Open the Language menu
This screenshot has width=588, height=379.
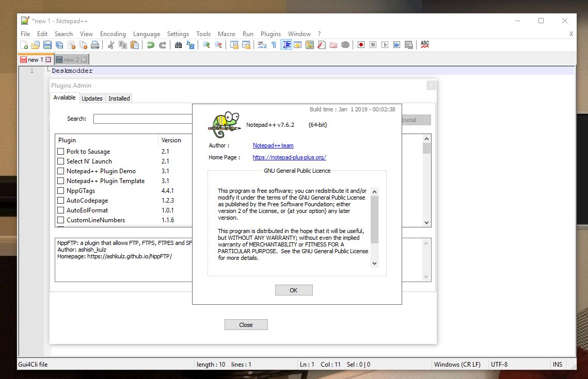[146, 34]
